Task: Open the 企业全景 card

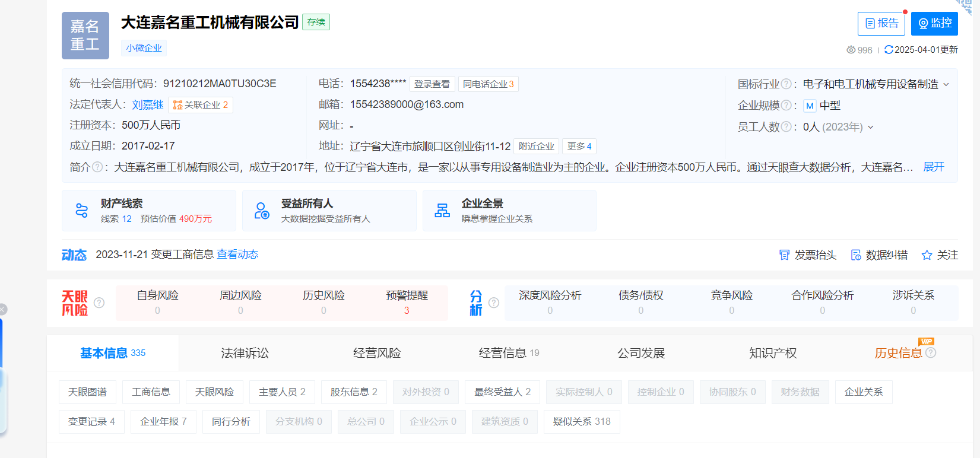Action: pyautogui.click(x=509, y=211)
